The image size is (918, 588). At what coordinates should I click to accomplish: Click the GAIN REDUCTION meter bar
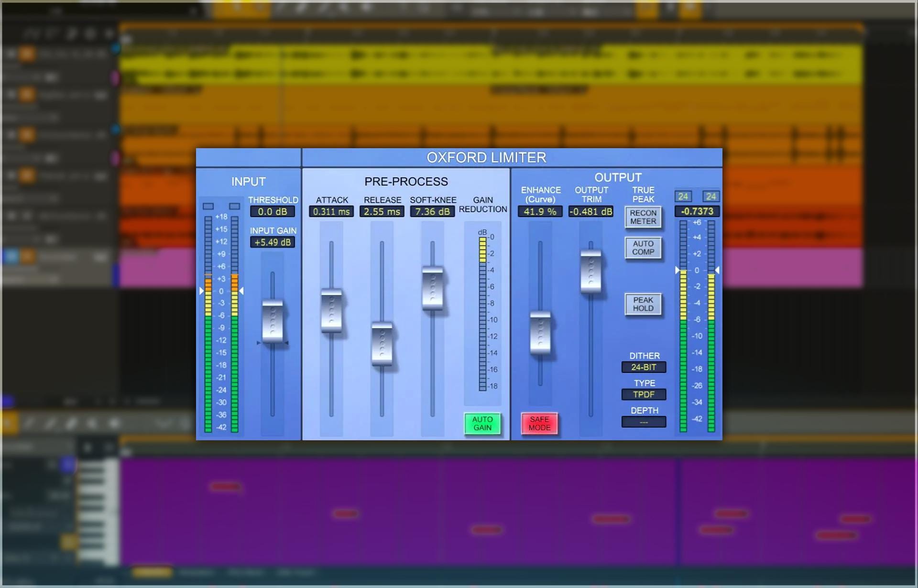483,314
